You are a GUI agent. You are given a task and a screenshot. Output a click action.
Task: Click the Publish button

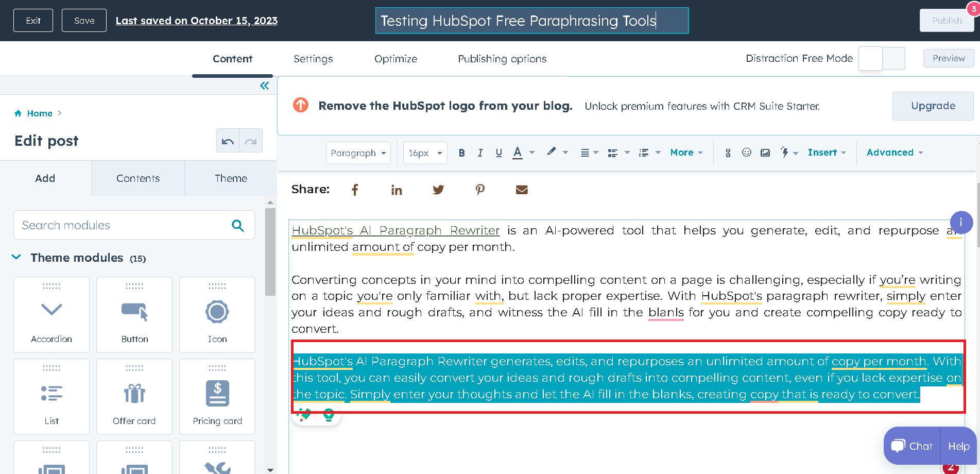tap(947, 21)
